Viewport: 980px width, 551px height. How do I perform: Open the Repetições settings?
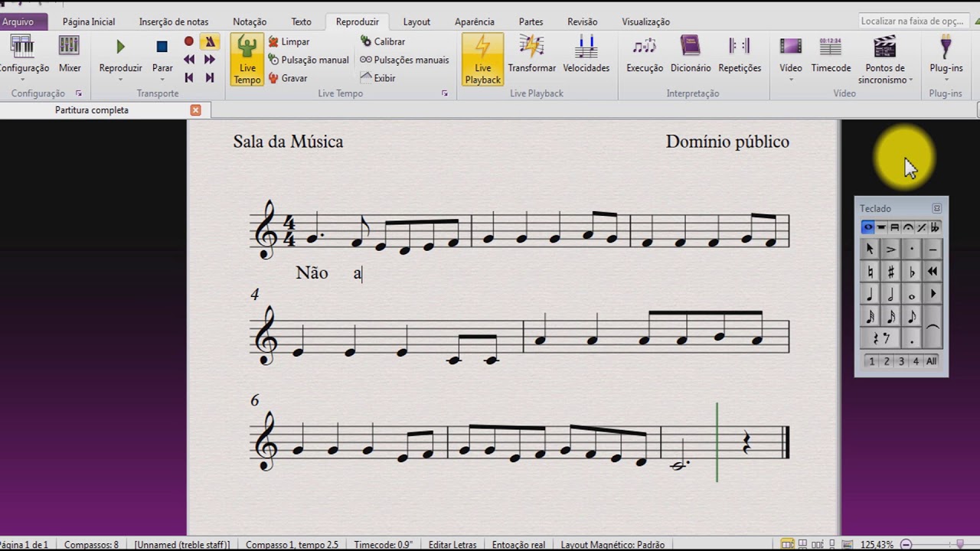pos(740,54)
